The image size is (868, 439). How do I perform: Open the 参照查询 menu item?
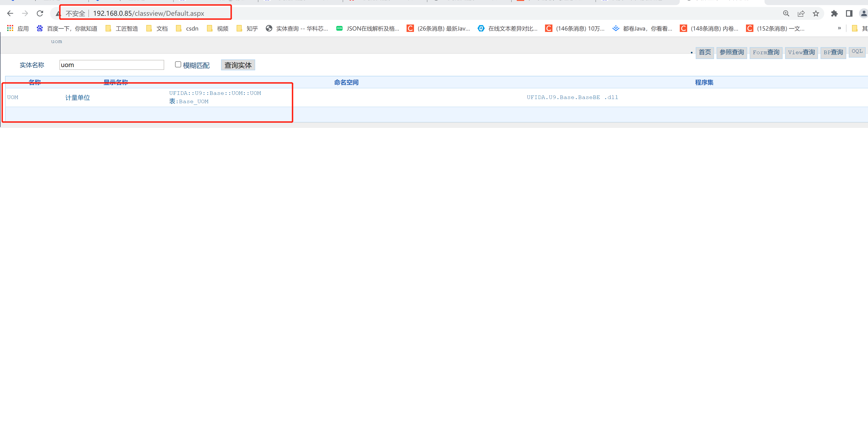pos(732,52)
